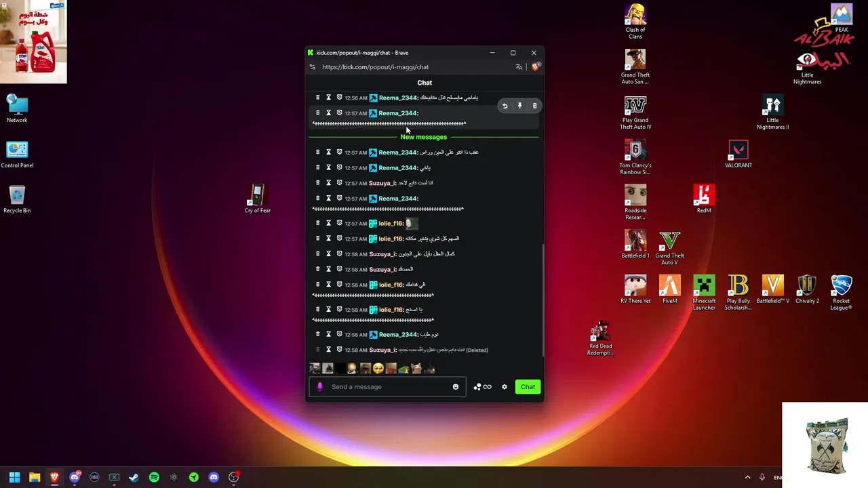Open File Explorer from taskbar
This screenshot has height=488, width=868.
pos(35,477)
